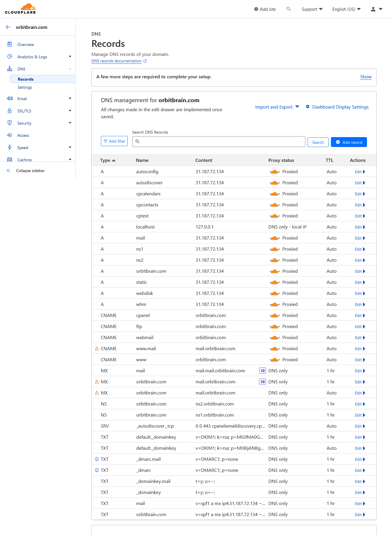This screenshot has width=392, height=535.
Task: Click the warning icon on MX row with Auto TTL
Action: coord(97,393)
